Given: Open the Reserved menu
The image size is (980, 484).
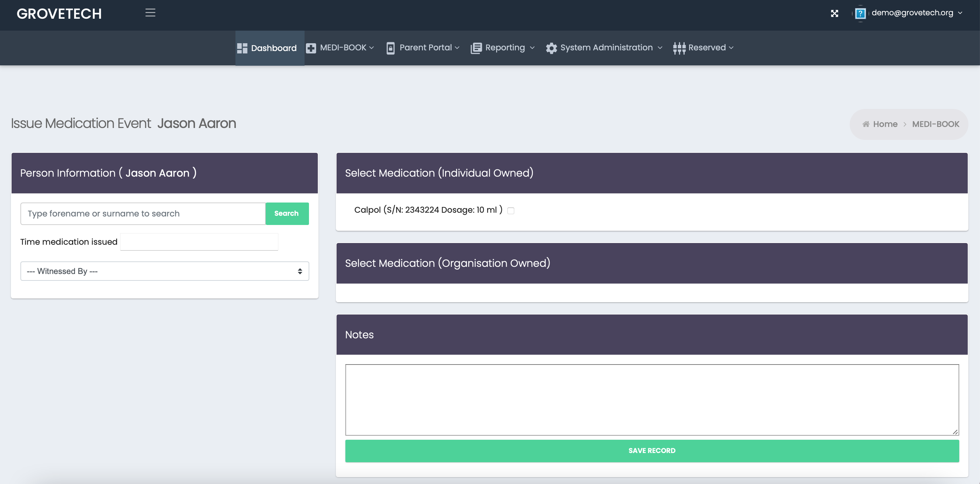Looking at the screenshot, I should (703, 48).
